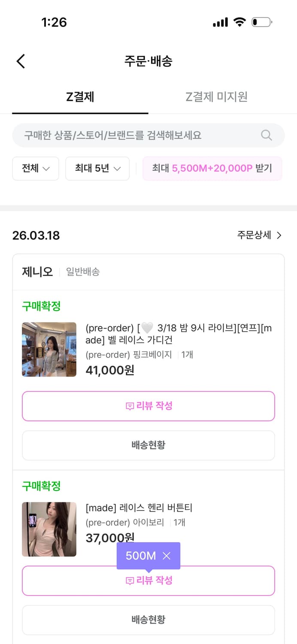
Task: Tap the search magnifier icon
Action: click(x=266, y=135)
